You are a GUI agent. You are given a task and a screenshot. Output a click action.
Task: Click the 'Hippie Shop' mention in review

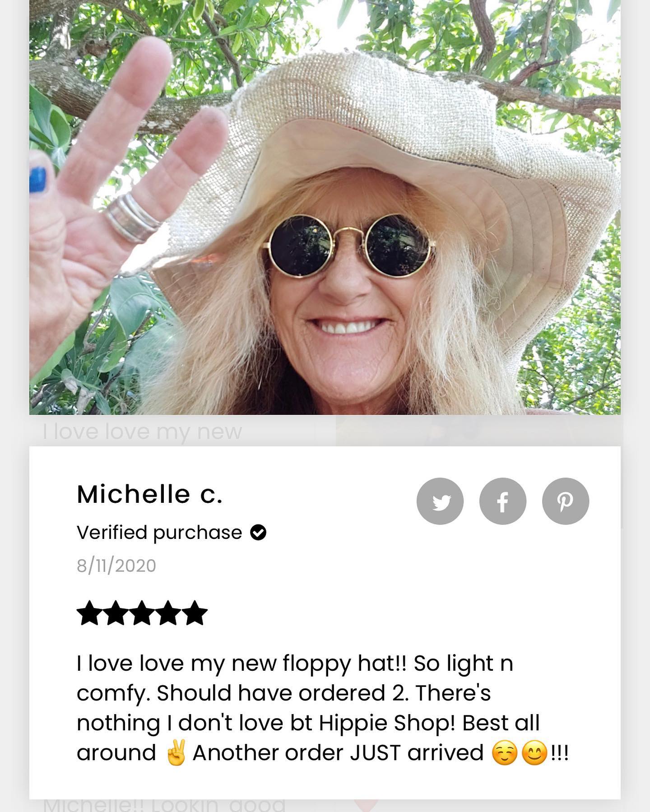(x=387, y=724)
